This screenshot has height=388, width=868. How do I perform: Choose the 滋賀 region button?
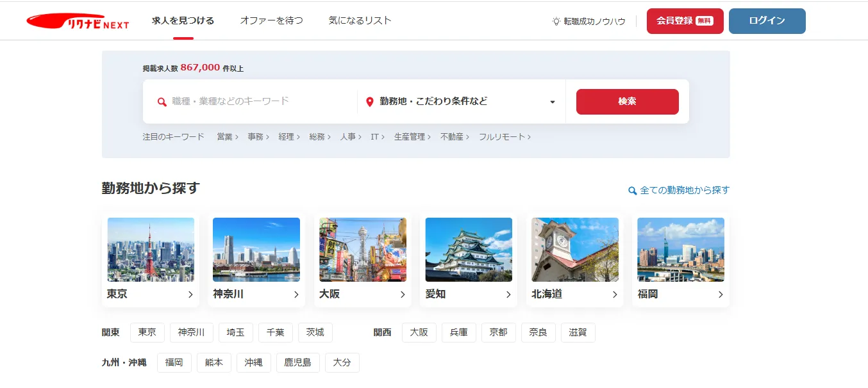(578, 332)
